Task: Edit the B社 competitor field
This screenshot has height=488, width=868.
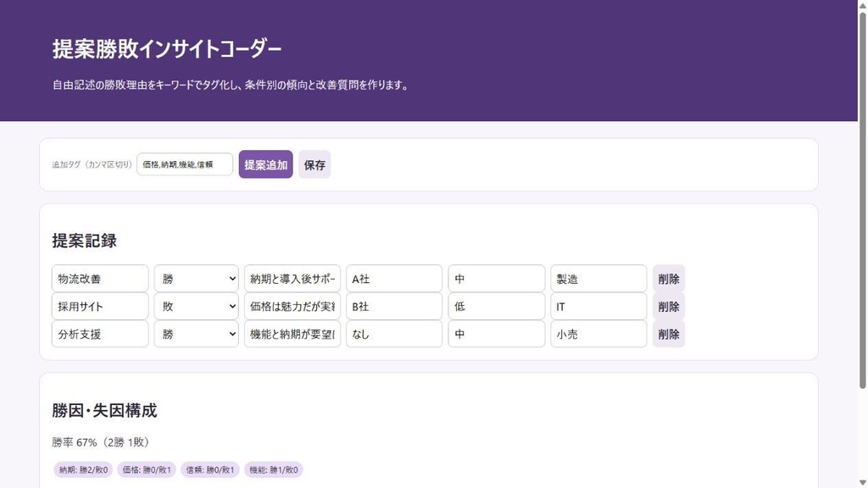Action: (394, 306)
